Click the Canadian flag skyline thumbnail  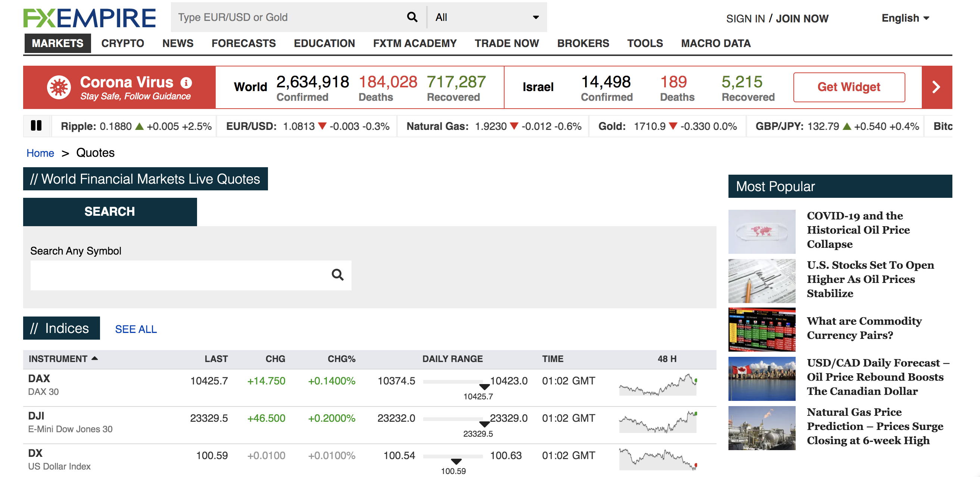click(762, 378)
